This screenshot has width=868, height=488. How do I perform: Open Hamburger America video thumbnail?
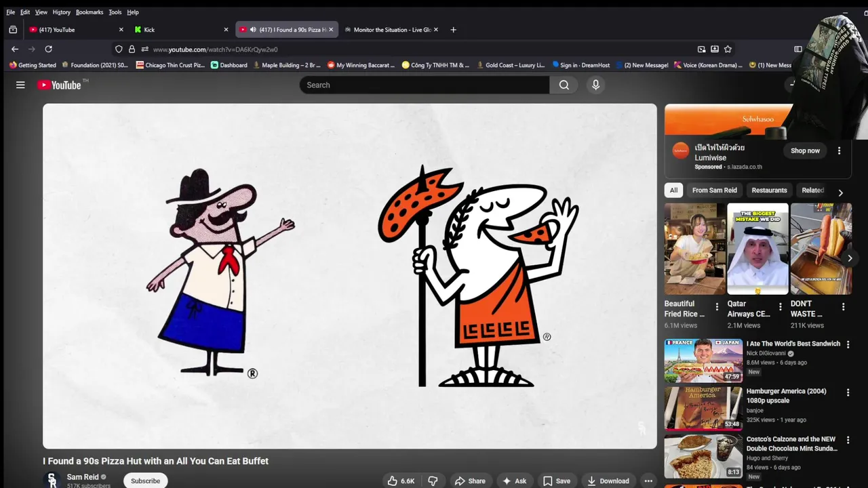(703, 408)
